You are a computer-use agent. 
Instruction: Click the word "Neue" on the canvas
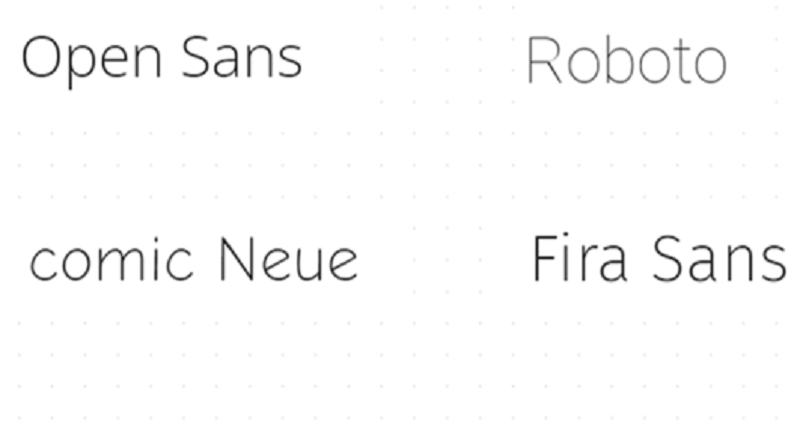pos(289,259)
